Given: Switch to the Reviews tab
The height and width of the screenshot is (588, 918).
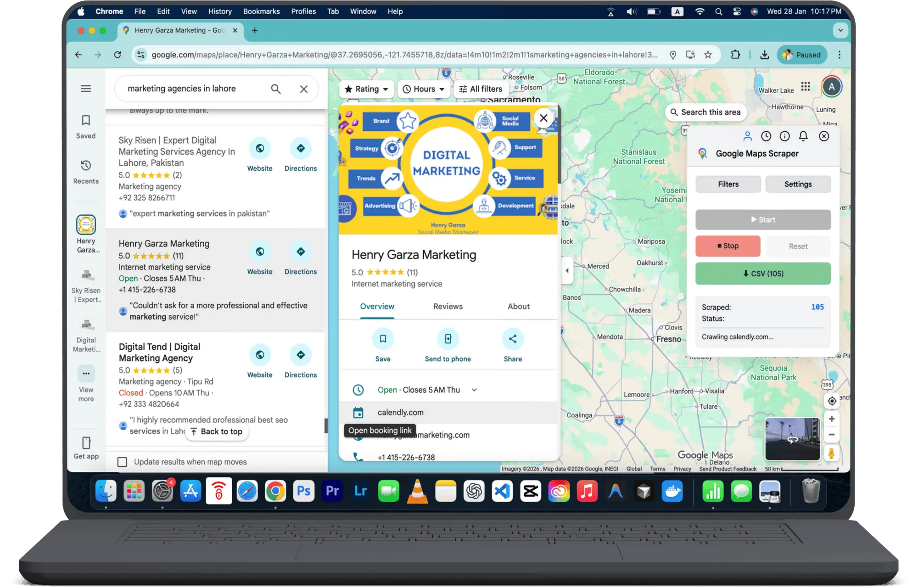Looking at the screenshot, I should coord(448,307).
